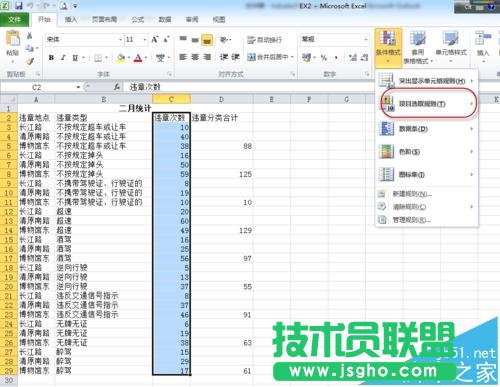The height and width of the screenshot is (387, 500).
Task: Click the Align Text Right icon
Action: (207, 57)
